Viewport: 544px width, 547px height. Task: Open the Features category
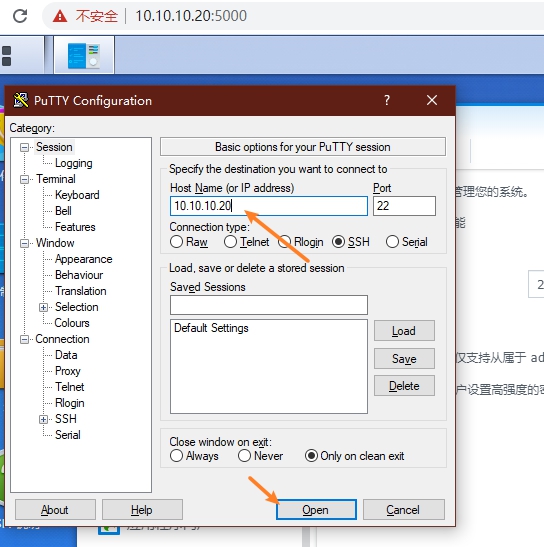pos(75,227)
